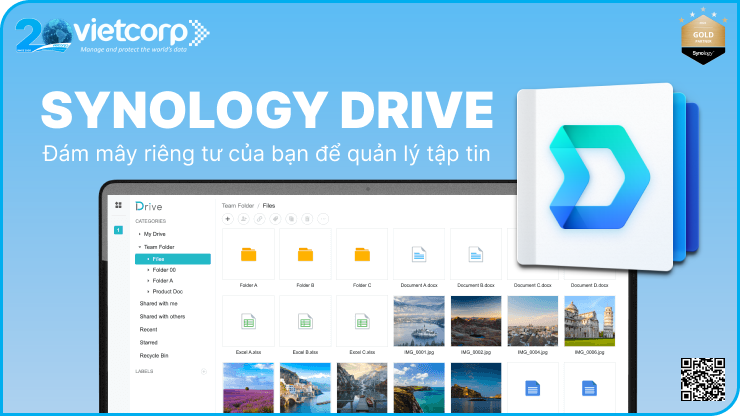Open IMG_0004.jpg city thumbnail

point(532,321)
